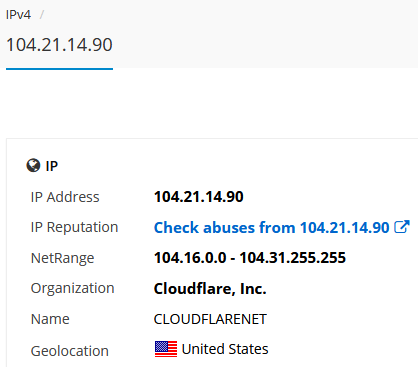Click the NetRange value 104.16.0.0 - 104.31.255.255
Screen dimensions: 418x367
[x=250, y=258]
